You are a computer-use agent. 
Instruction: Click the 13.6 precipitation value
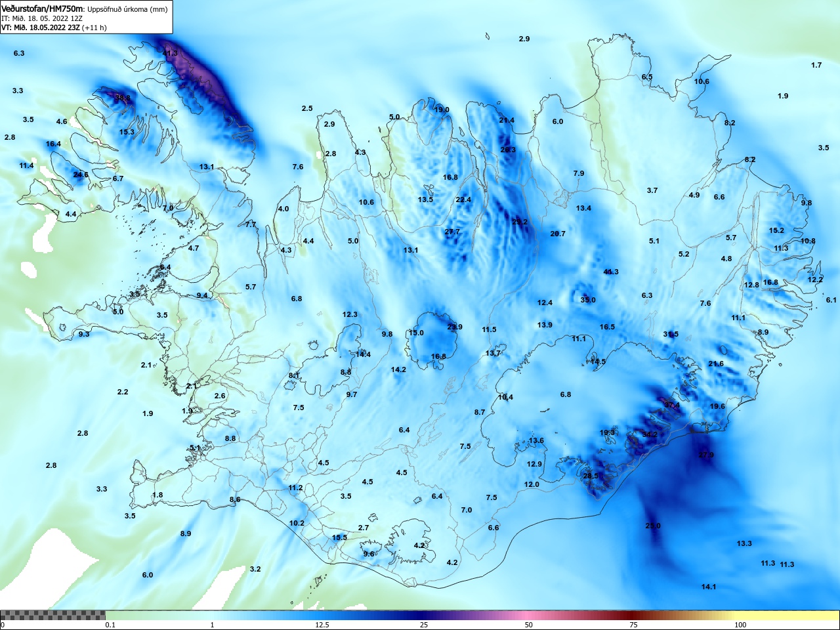click(x=536, y=440)
